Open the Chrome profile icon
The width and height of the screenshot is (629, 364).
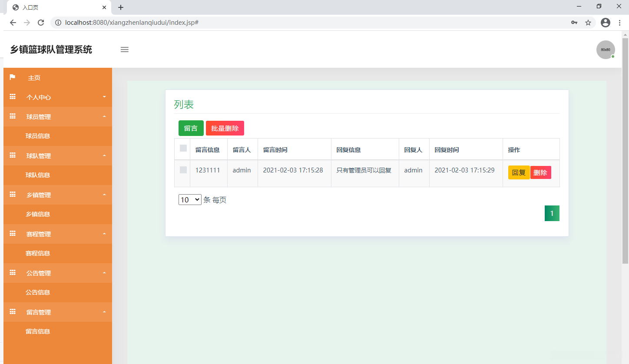tap(606, 23)
